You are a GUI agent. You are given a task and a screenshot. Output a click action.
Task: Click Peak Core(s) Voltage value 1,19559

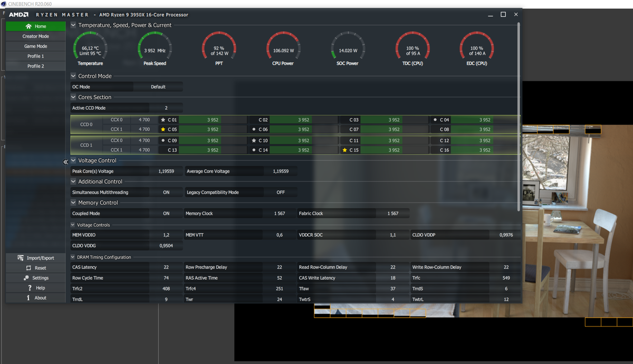[x=166, y=171]
